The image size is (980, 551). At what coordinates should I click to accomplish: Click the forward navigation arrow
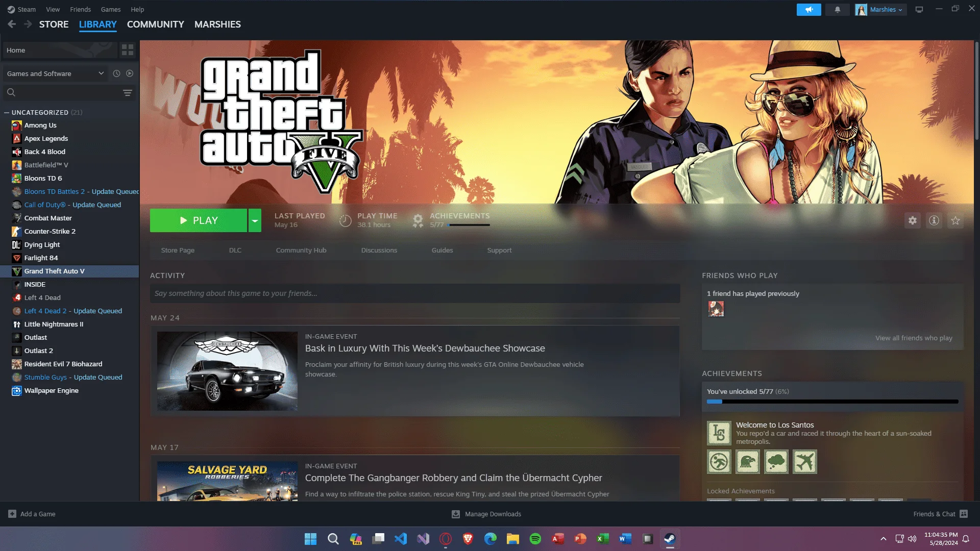28,24
